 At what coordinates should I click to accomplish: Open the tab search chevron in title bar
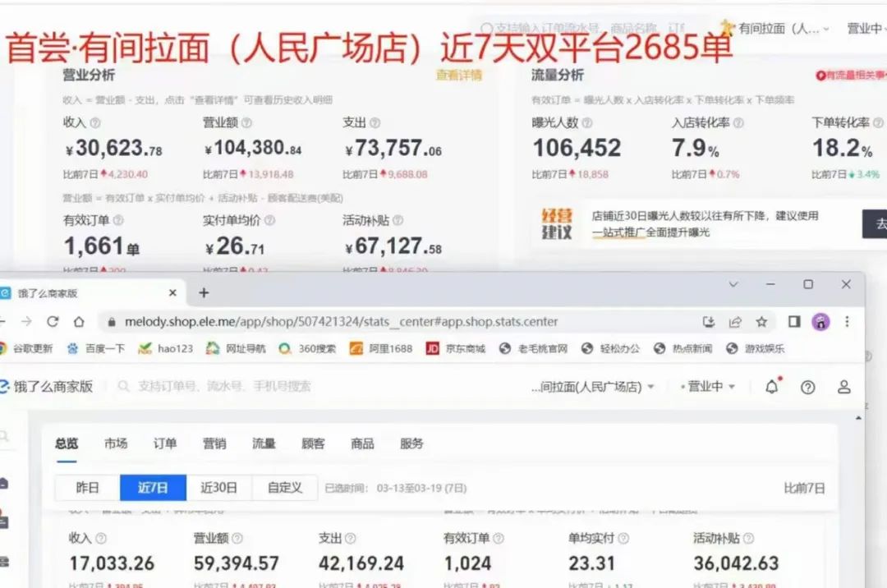tap(735, 285)
